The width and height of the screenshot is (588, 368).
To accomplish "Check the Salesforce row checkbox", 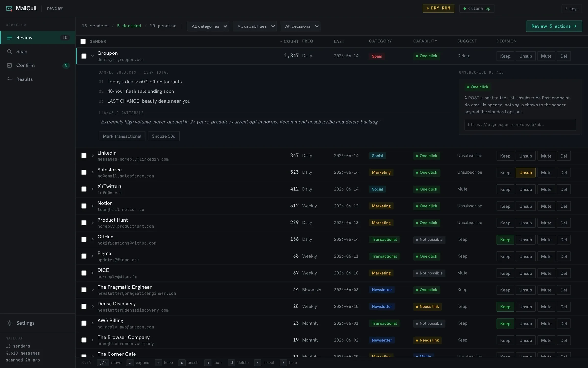I will [84, 172].
